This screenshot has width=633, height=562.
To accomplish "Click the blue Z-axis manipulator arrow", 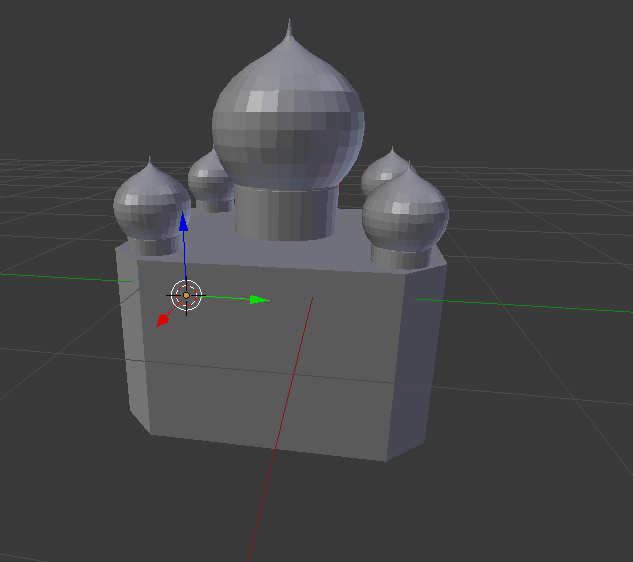I will tap(183, 222).
